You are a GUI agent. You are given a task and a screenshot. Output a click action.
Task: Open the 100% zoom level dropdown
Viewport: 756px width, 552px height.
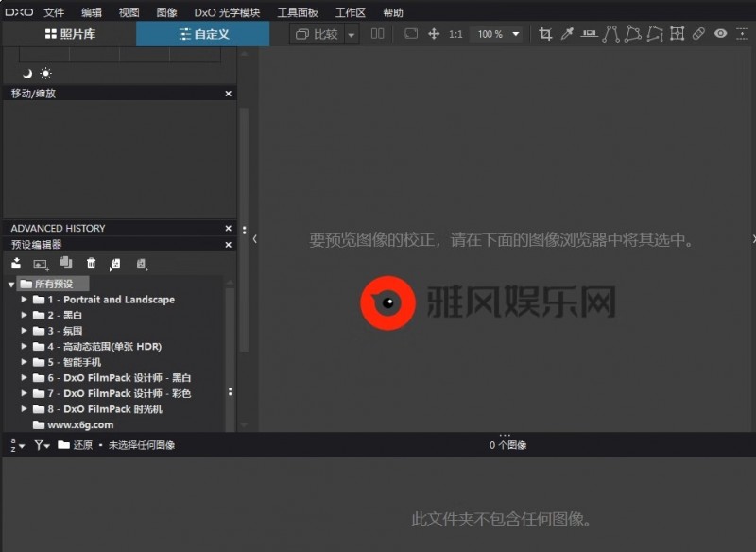[x=516, y=34]
